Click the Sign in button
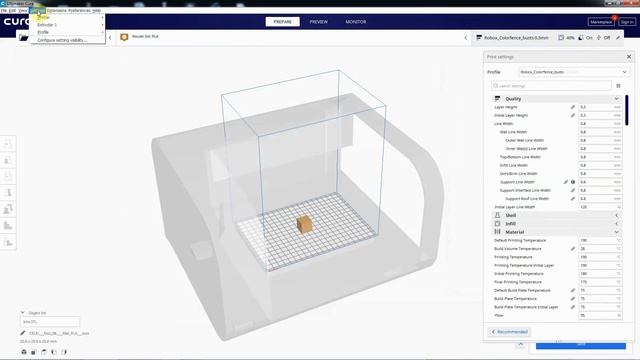Screen dimensions: 640x360 click(x=627, y=22)
